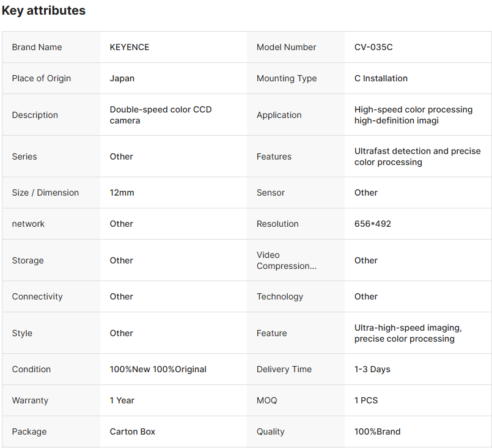
Task: Select the Japan origin value
Action: point(122,78)
